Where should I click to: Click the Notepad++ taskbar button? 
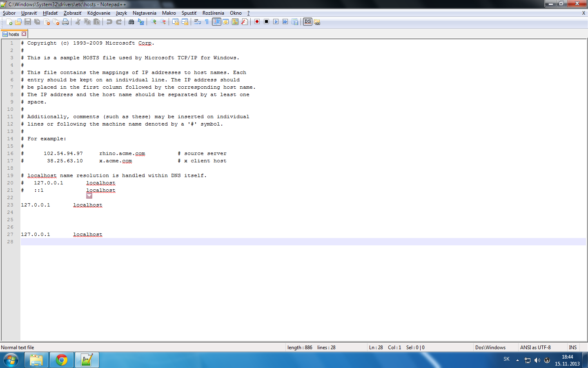pos(87,360)
